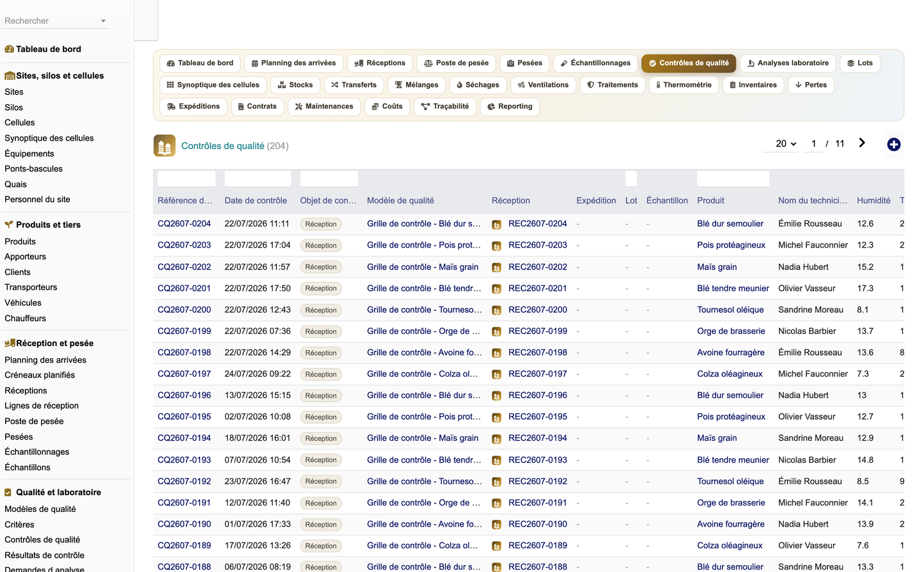Click the current page number field
The width and height of the screenshot is (924, 572).
coord(813,144)
